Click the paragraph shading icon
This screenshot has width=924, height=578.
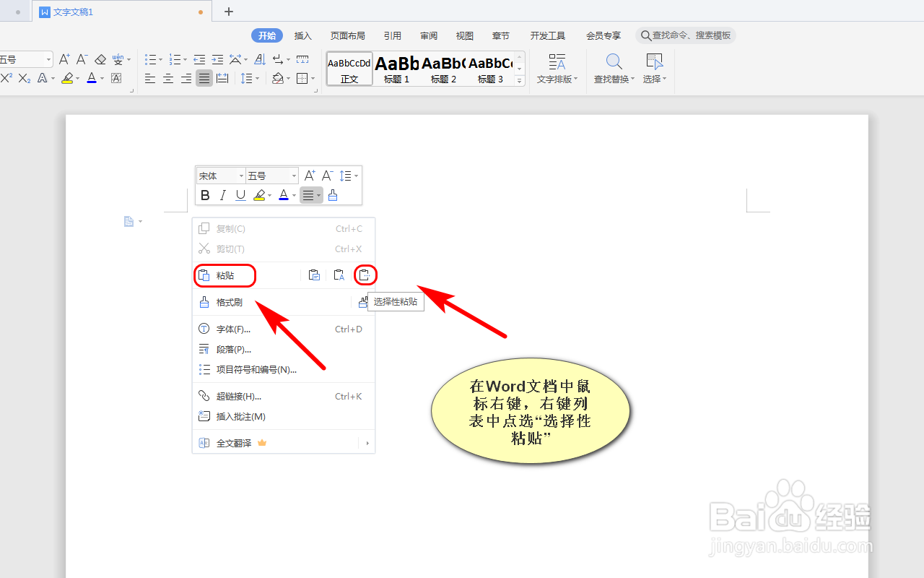pos(278,78)
